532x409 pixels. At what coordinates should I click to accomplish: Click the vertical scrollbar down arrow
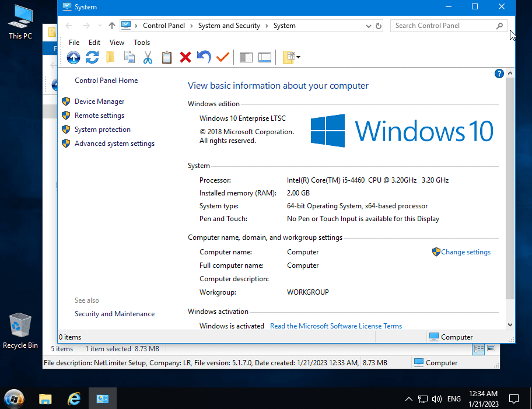coord(510,325)
